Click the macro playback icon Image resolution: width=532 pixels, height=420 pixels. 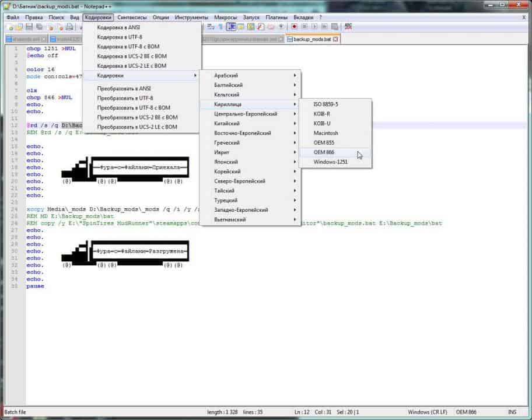[x=314, y=27]
